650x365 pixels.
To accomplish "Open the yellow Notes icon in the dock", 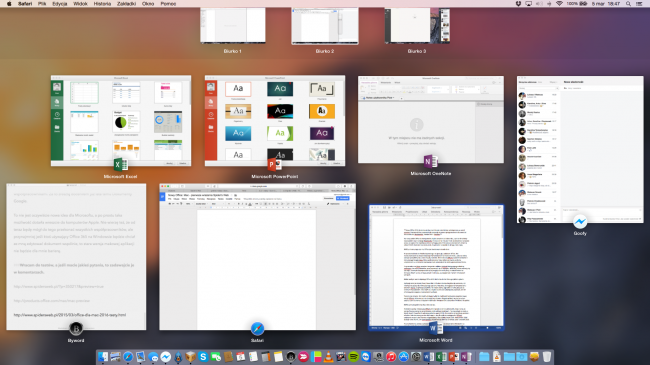I will tap(278, 356).
